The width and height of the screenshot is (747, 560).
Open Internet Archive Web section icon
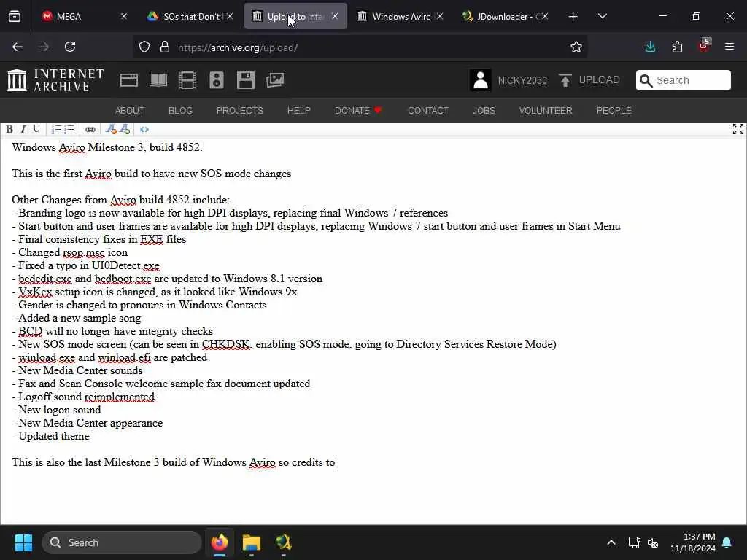tap(129, 80)
